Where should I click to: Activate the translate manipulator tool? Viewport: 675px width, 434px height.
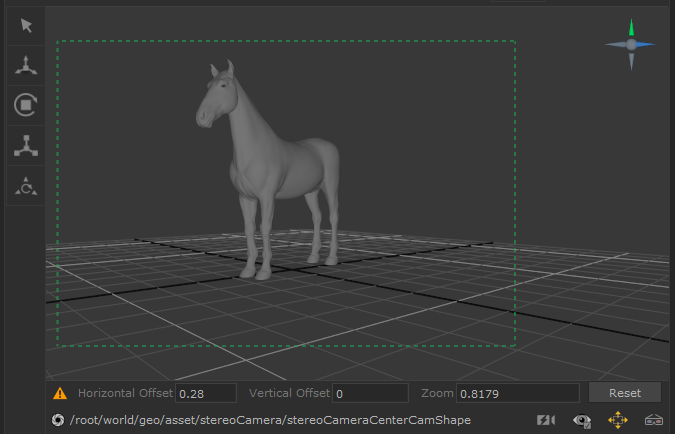(x=26, y=66)
